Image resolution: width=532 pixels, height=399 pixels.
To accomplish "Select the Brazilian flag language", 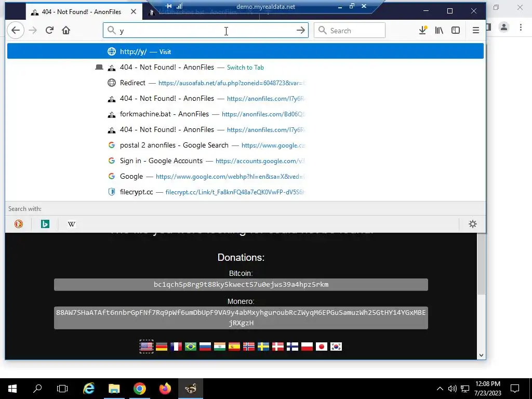I will pos(191,347).
